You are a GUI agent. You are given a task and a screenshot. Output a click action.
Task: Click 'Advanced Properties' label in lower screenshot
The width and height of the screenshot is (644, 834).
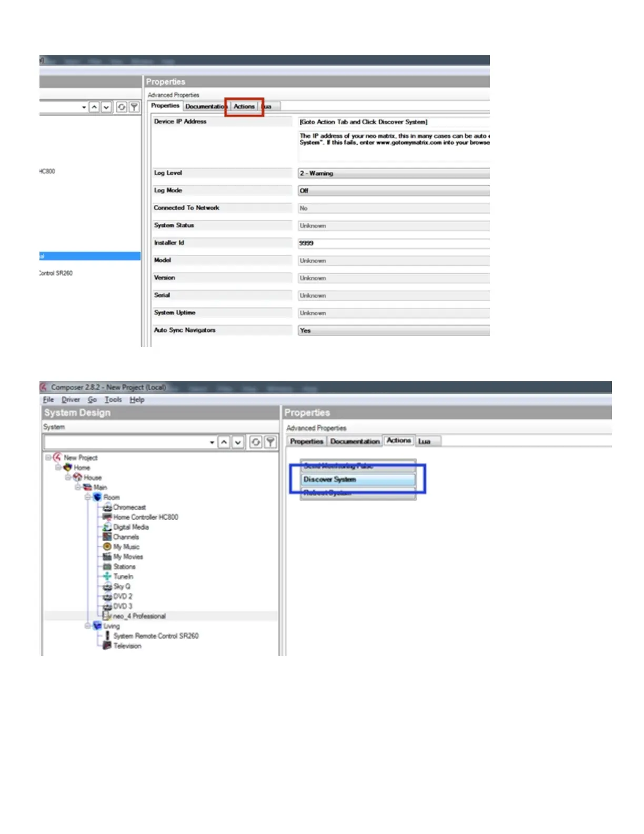316,428
